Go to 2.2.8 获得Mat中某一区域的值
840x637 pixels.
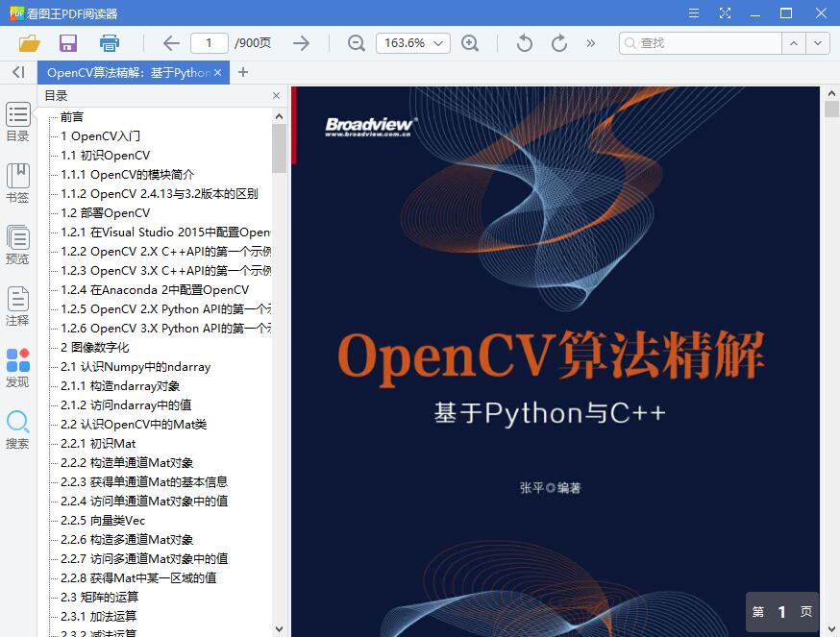point(138,578)
